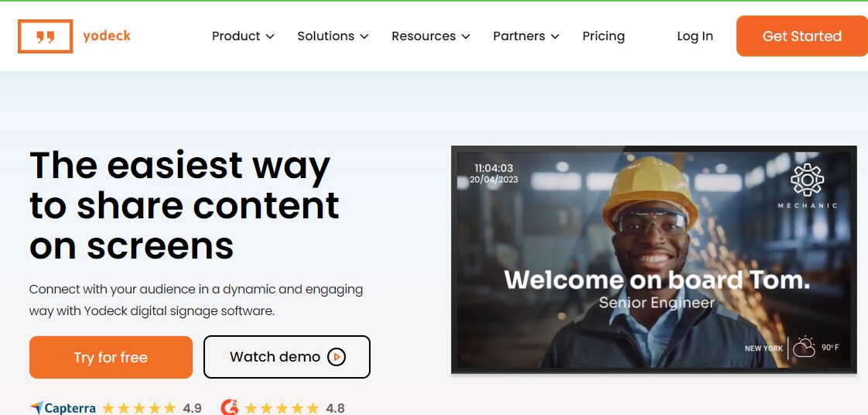Click the Watch demo button

pyautogui.click(x=287, y=357)
